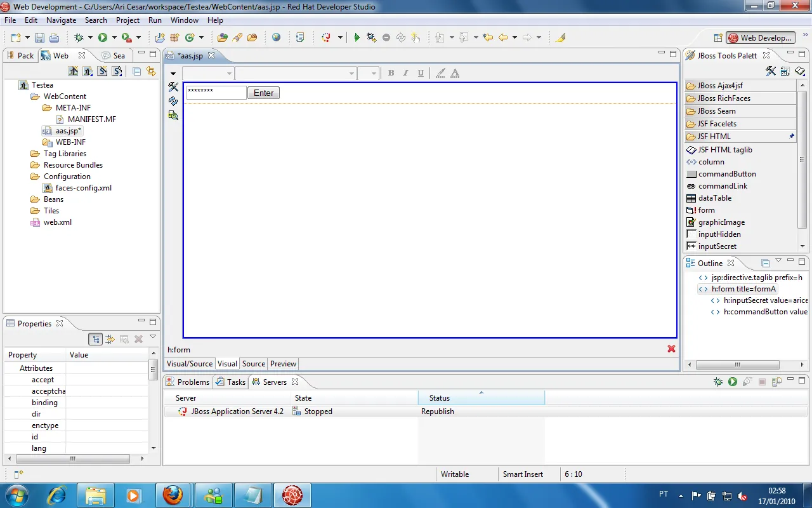812x508 pixels.
Task: Click the New wizard toolbar icon
Action: pyautogui.click(x=16, y=38)
